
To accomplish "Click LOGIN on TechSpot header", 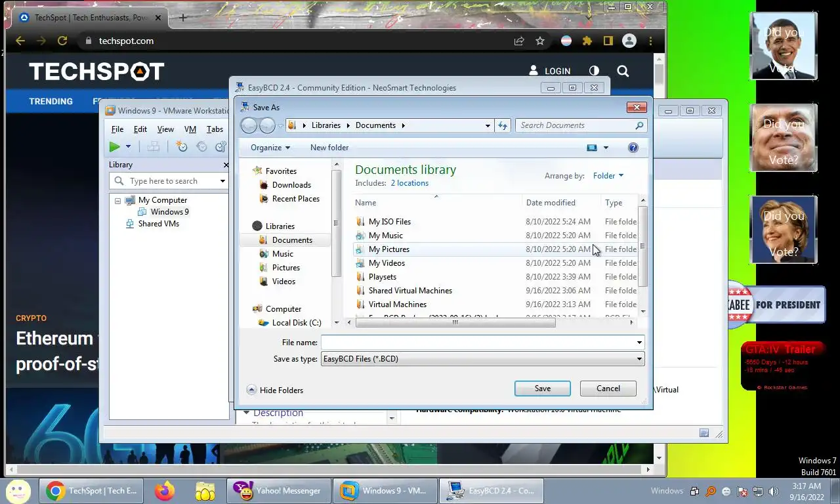I will [549, 71].
